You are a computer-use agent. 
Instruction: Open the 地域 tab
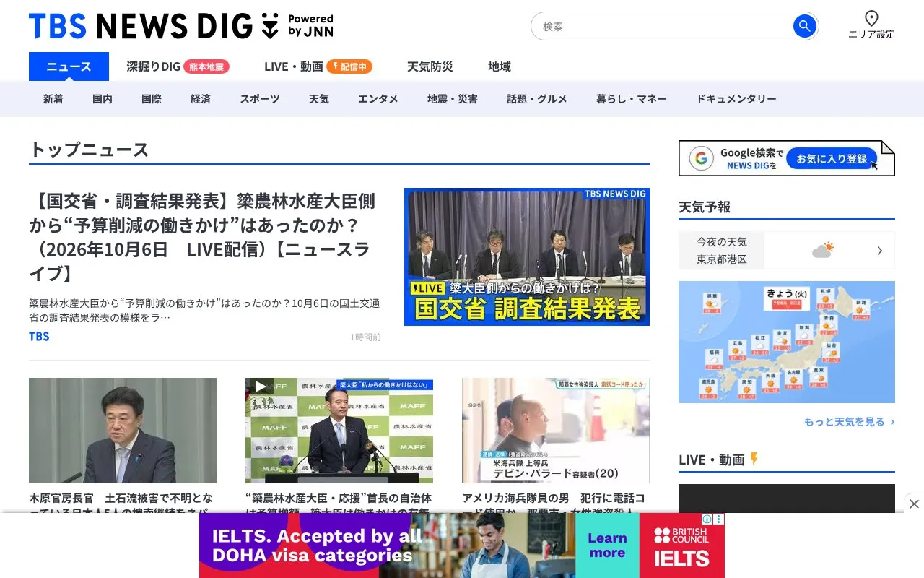pyautogui.click(x=500, y=66)
